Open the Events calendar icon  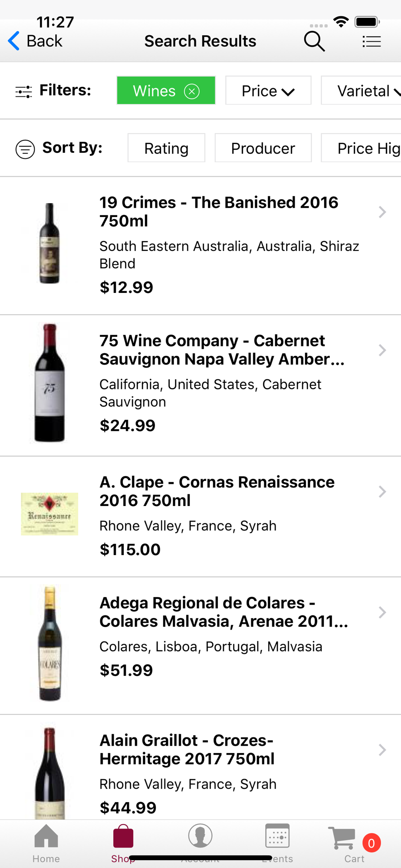tap(277, 837)
